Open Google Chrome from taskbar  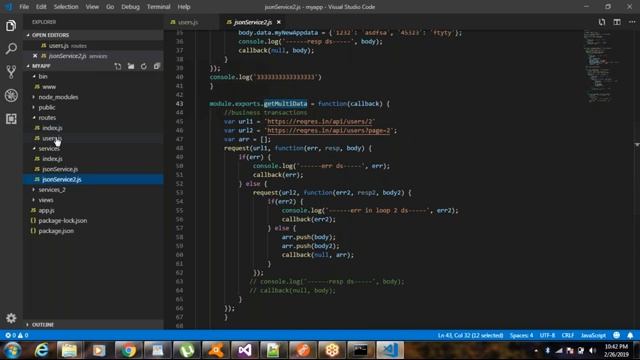tap(128, 350)
